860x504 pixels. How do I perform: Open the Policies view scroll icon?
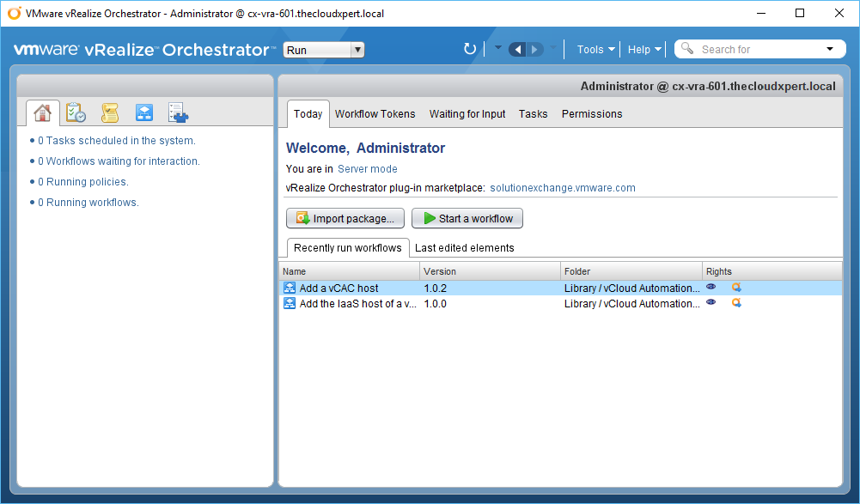[110, 112]
